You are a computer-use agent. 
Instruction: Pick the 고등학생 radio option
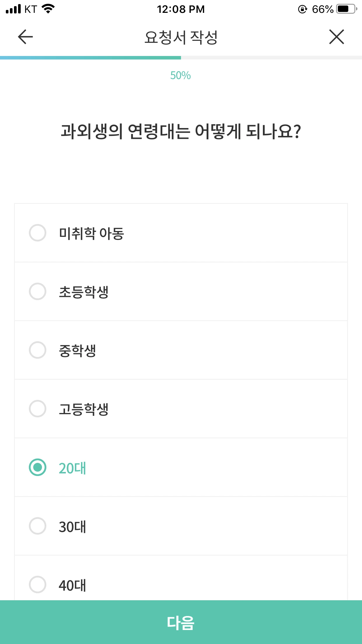tap(38, 409)
